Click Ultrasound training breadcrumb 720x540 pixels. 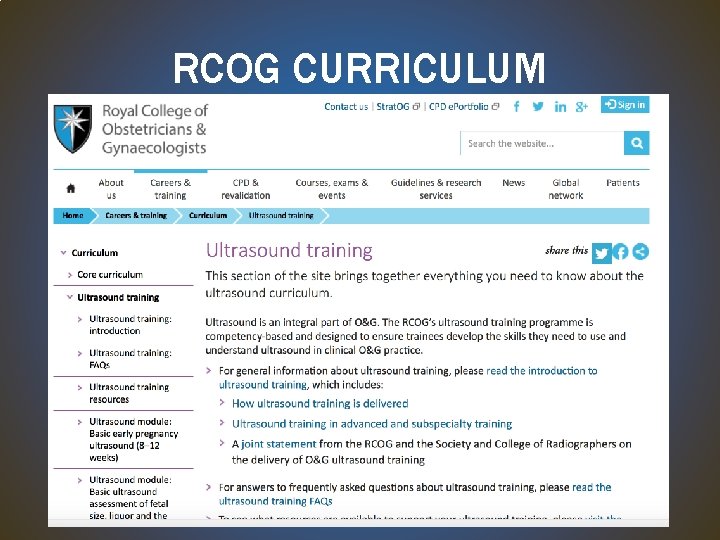coord(281,215)
